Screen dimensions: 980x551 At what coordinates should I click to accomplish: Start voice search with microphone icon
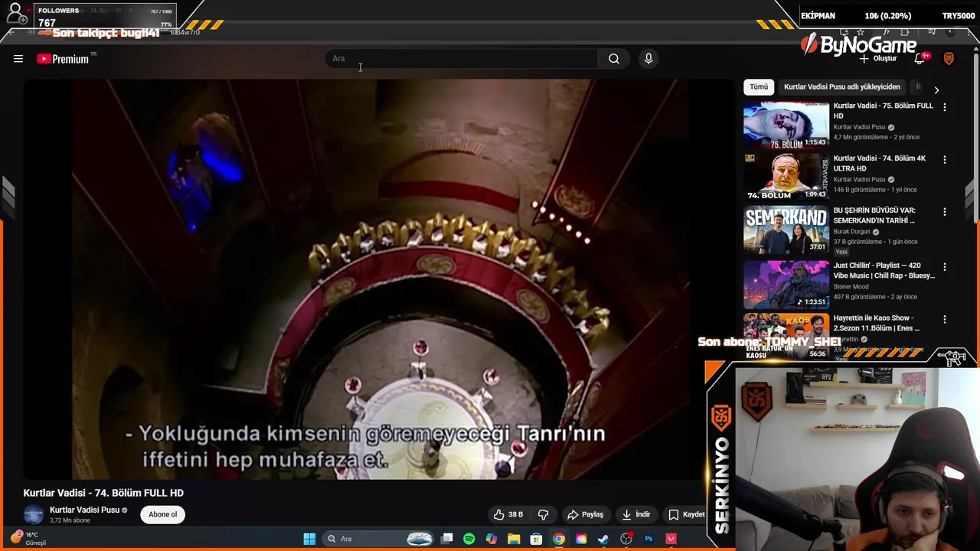point(648,59)
